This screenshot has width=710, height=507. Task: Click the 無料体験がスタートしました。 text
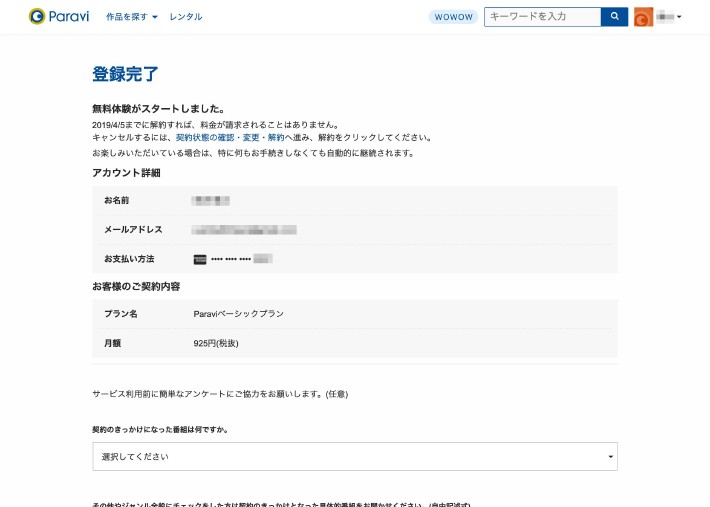pos(158,109)
